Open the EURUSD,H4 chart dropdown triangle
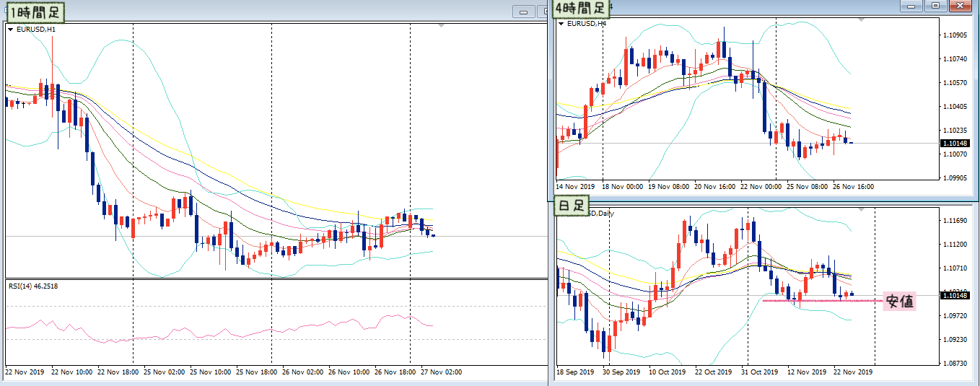 point(561,23)
